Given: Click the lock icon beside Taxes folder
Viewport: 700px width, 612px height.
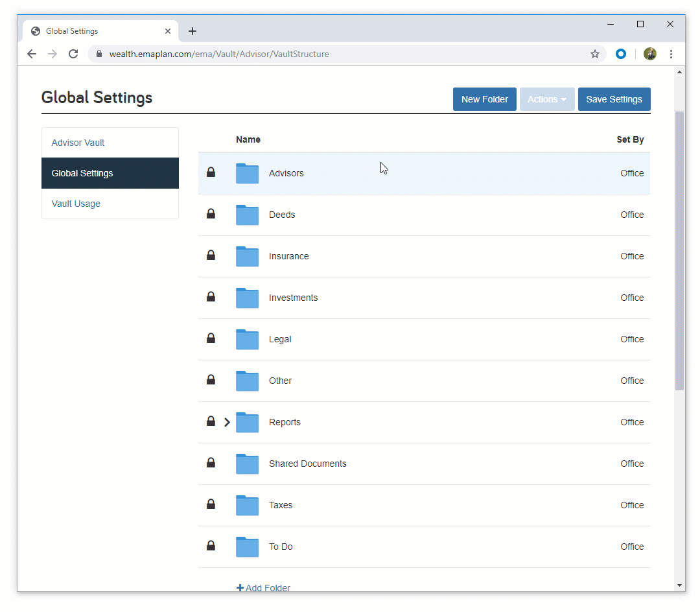Looking at the screenshot, I should pyautogui.click(x=211, y=504).
